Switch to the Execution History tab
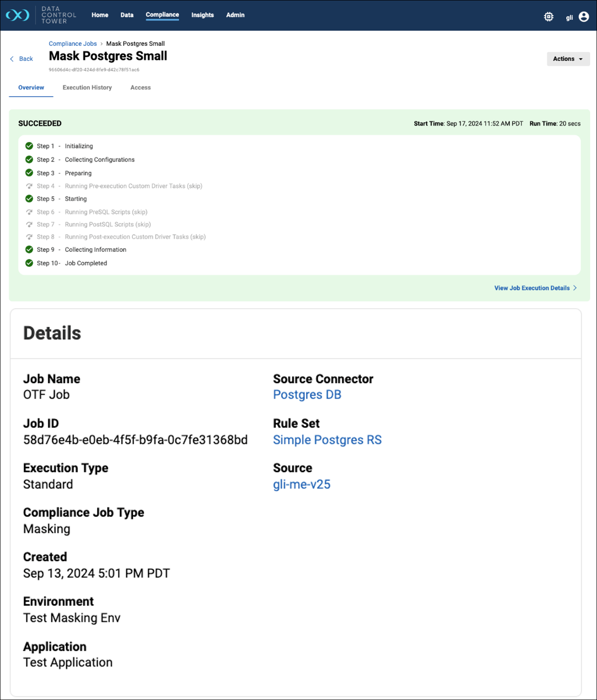 [x=87, y=88]
